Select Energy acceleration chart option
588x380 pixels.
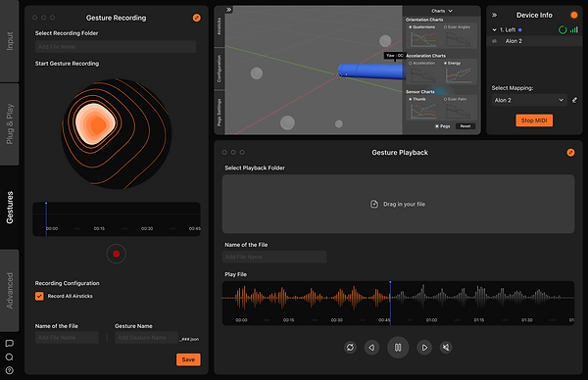pos(452,63)
